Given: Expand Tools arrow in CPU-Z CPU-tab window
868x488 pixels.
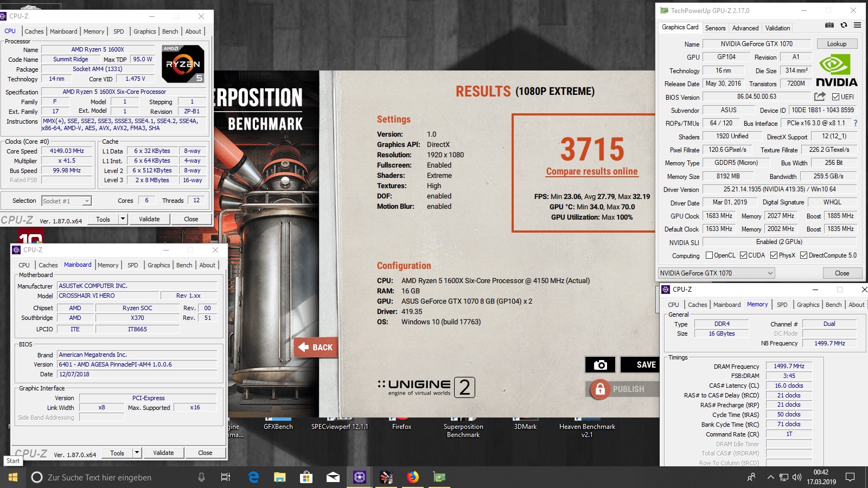Looking at the screenshot, I should (x=123, y=219).
